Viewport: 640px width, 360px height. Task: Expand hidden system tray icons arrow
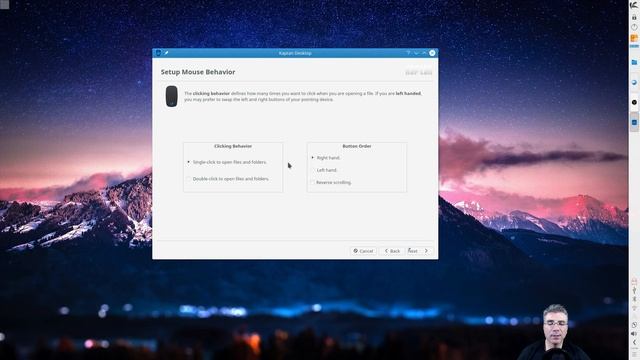click(634, 342)
